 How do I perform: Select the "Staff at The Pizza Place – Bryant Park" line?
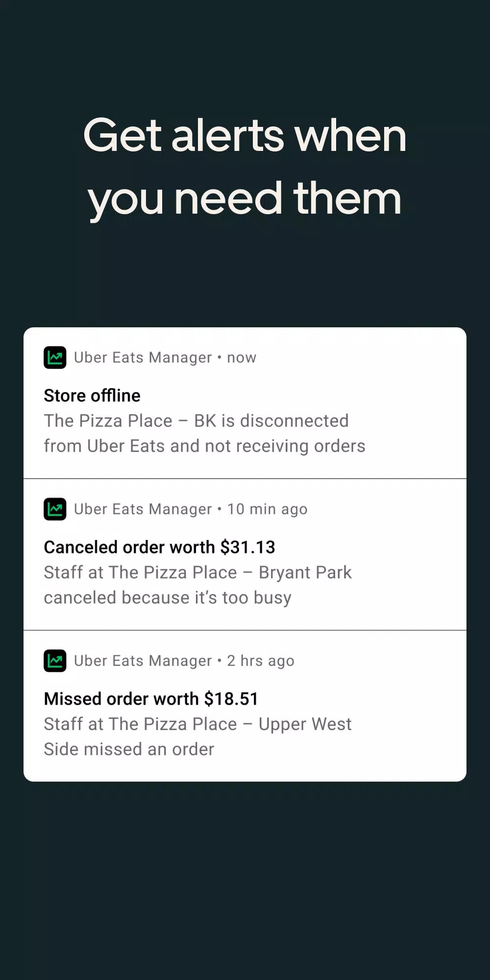[197, 572]
